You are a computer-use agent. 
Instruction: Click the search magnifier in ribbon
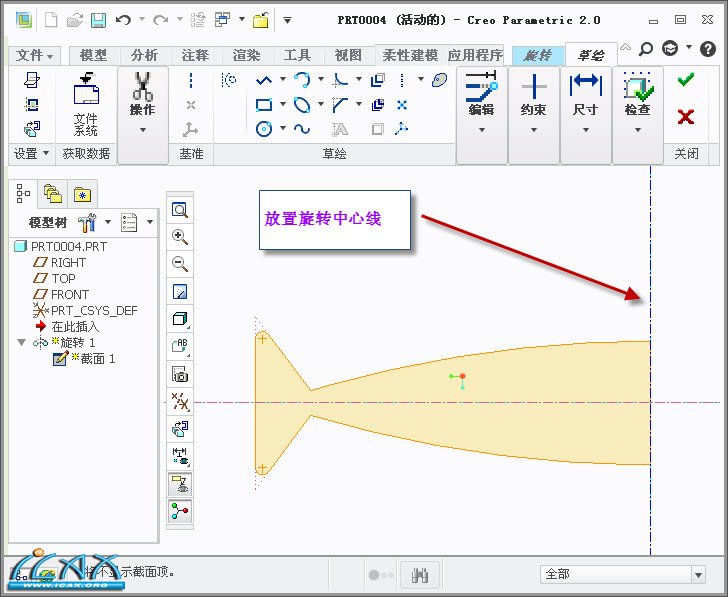tap(646, 48)
